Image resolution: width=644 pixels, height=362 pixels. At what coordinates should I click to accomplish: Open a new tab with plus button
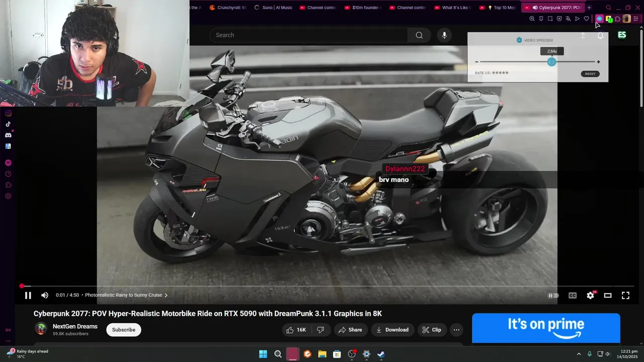point(589,8)
